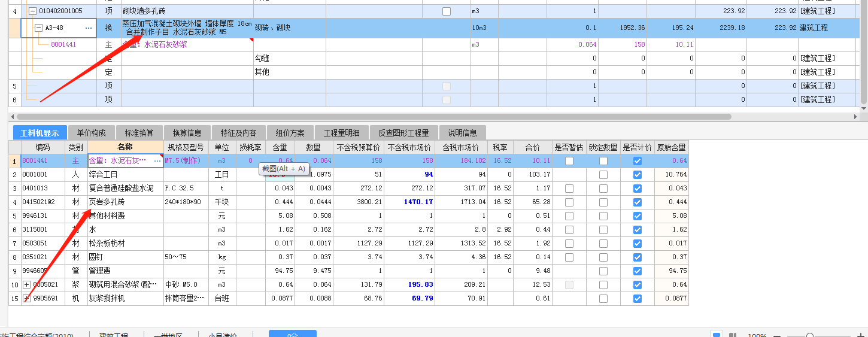Click the 不含税市场价 column header
868x337 pixels.
(409, 147)
